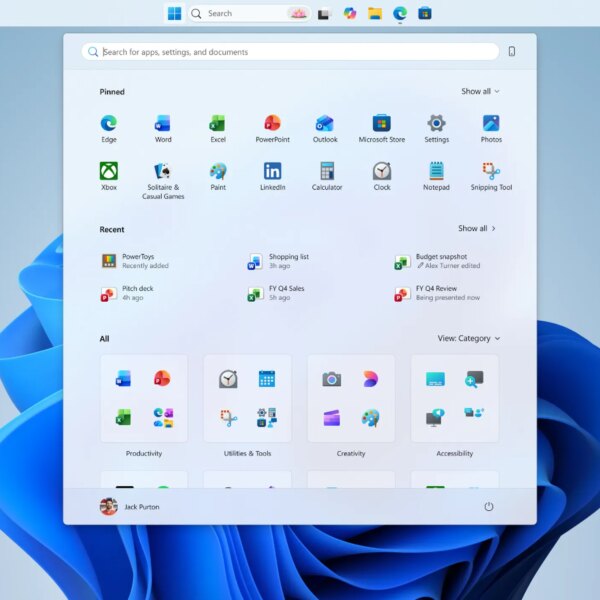Launch the Photos app
This screenshot has height=600, width=600.
(491, 129)
